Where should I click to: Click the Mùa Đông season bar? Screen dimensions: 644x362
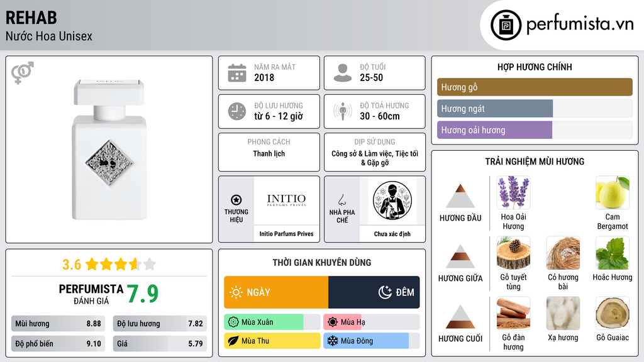371,341
